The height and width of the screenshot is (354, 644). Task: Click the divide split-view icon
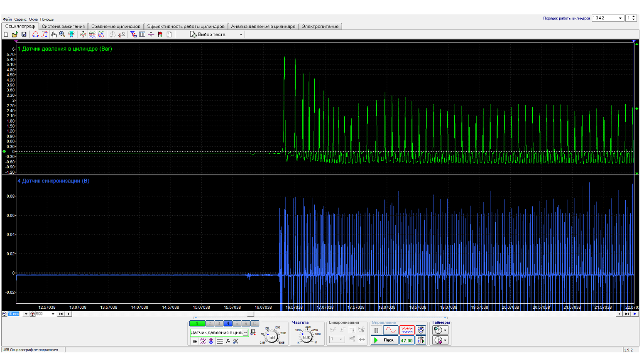tap(151, 34)
